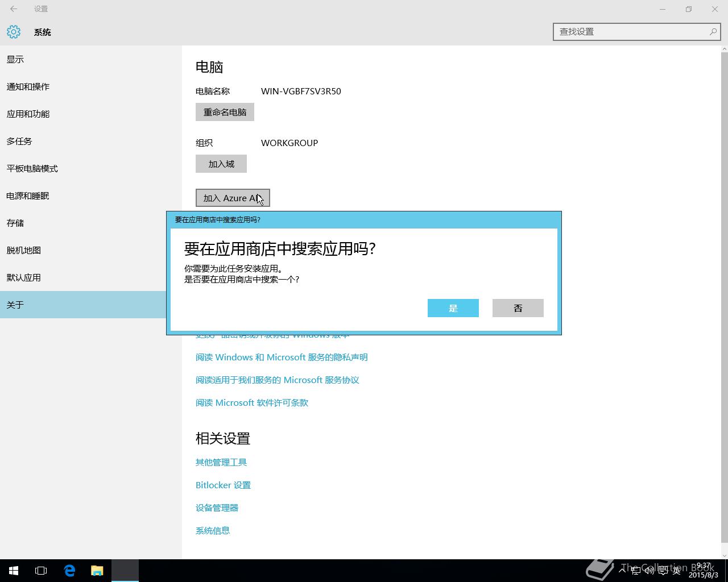The image size is (728, 582).
Task: Click the WORKGROUP organization text
Action: [289, 143]
